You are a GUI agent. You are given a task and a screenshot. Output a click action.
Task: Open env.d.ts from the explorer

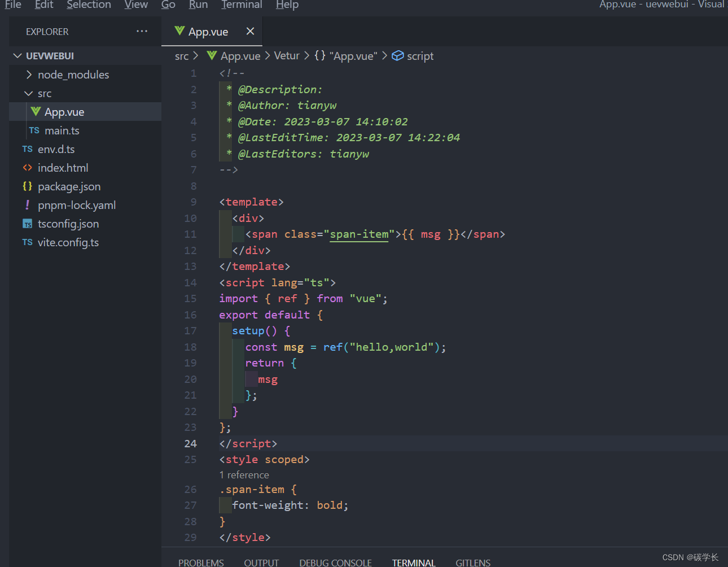(x=85, y=149)
